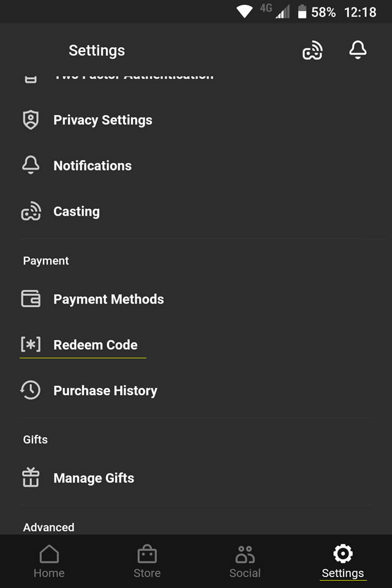The image size is (392, 588).
Task: Switch to the Store tab
Action: [147, 562]
